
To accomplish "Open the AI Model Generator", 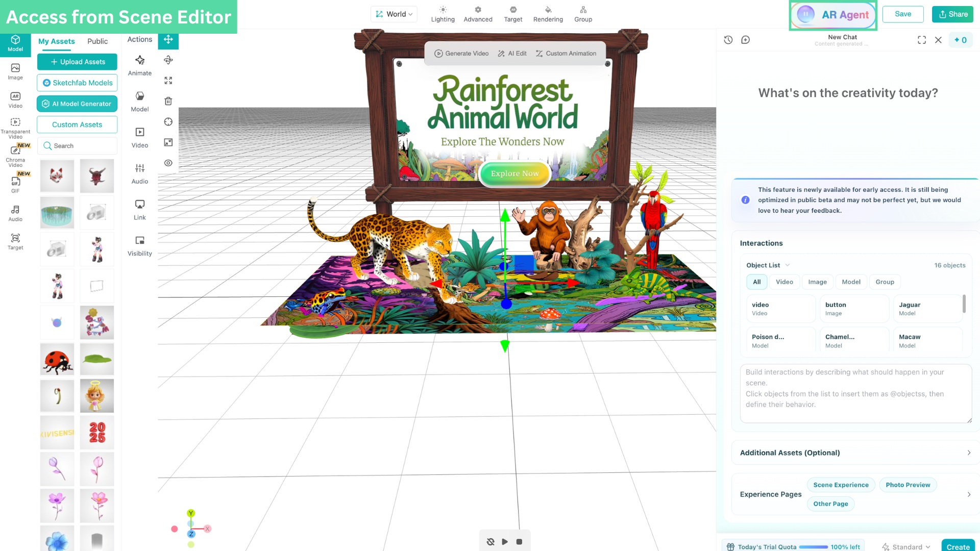I will pyautogui.click(x=77, y=104).
